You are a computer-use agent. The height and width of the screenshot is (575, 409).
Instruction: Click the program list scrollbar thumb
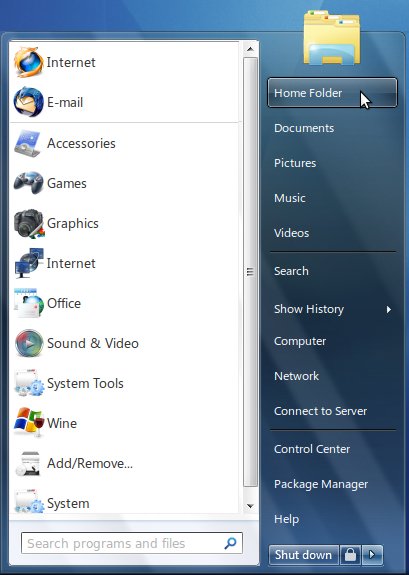(x=250, y=272)
